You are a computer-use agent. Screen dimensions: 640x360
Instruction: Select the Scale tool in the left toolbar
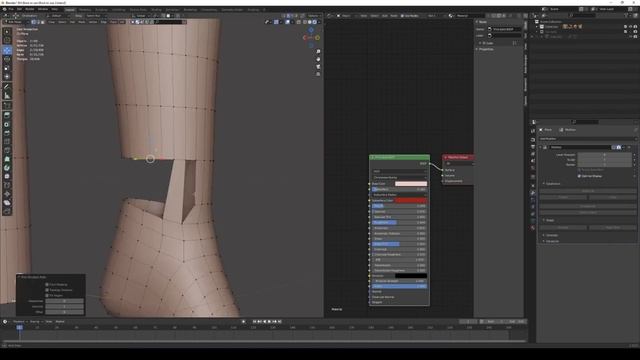7,68
